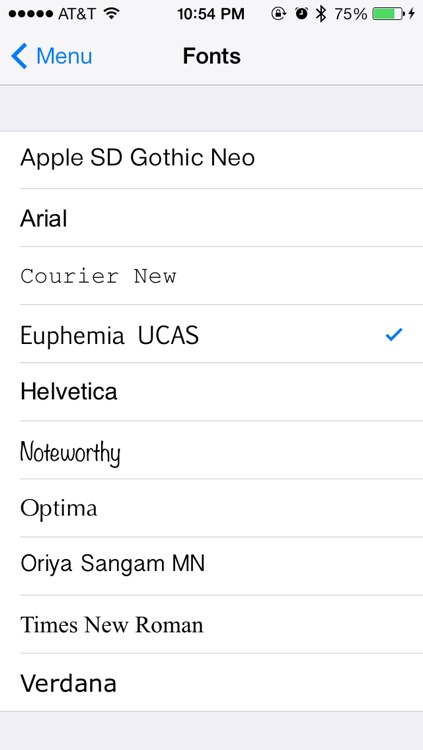Screen dimensions: 423x750
Task: Tap the rotation lock status icon
Action: pyautogui.click(x=278, y=14)
